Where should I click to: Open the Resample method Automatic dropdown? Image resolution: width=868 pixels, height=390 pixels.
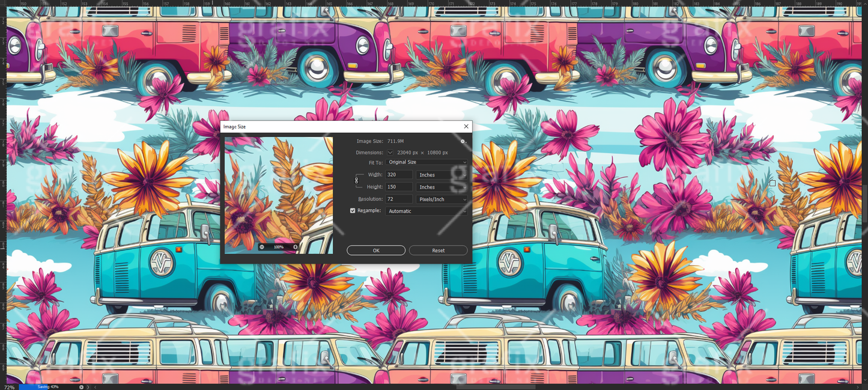[x=426, y=212]
